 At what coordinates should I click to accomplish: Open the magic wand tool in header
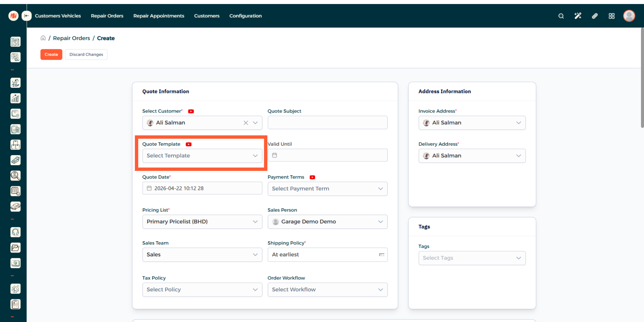[x=578, y=16]
